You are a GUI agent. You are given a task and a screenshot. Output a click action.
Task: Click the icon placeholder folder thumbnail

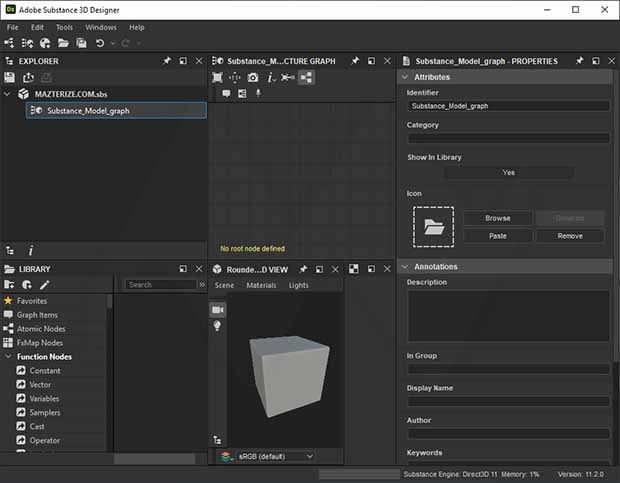[433, 227]
